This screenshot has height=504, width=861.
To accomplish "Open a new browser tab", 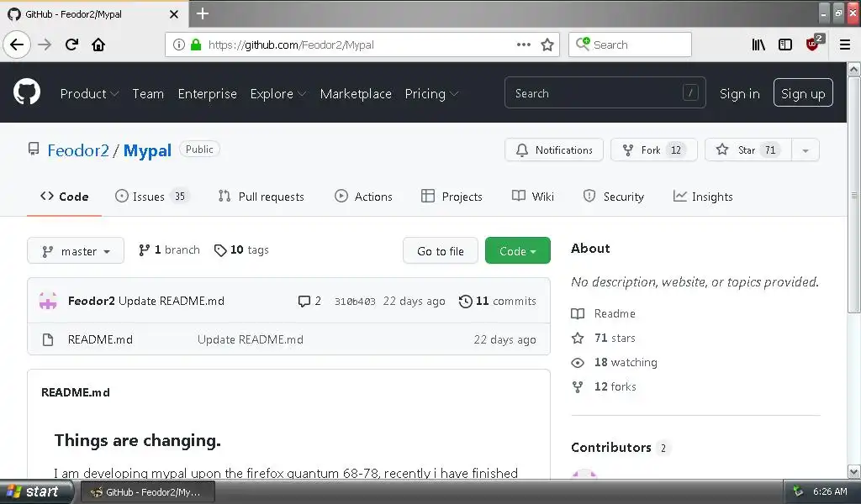I will pyautogui.click(x=202, y=13).
